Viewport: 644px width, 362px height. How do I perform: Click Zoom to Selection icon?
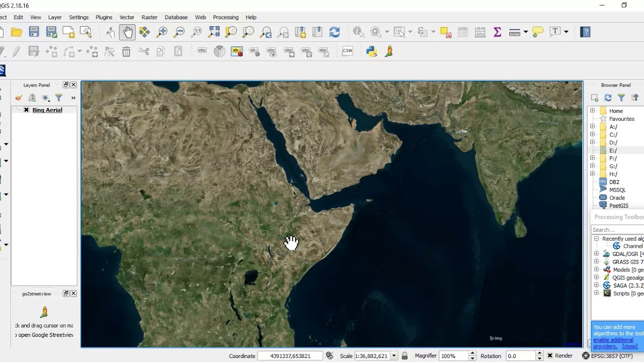click(231, 32)
